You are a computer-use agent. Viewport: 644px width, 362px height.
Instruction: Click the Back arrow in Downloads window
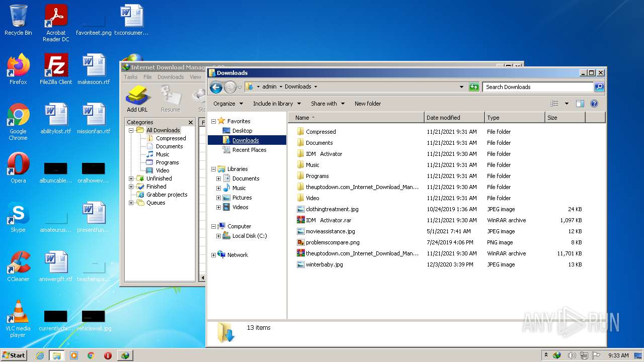[x=216, y=87]
